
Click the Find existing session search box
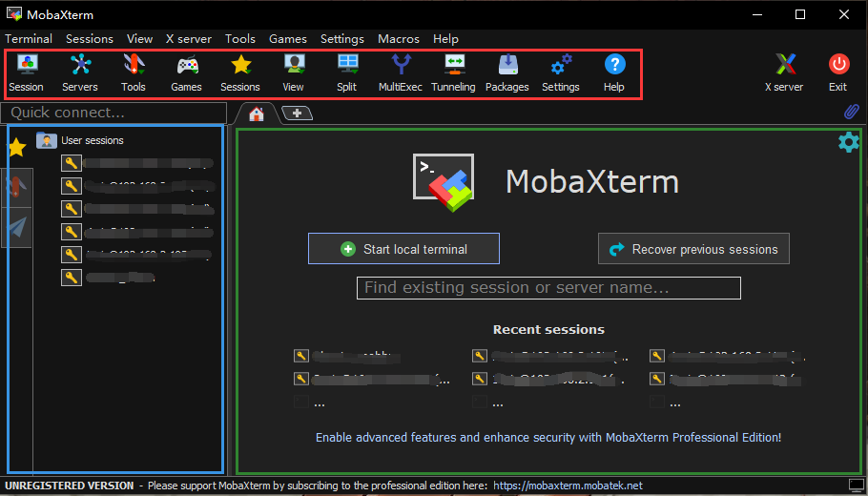tap(548, 288)
